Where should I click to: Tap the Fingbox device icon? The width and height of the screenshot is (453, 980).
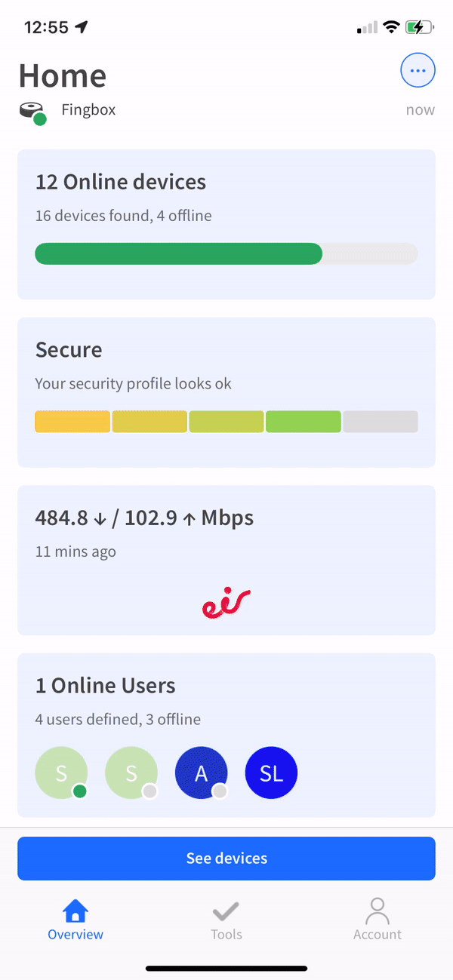[x=32, y=112]
